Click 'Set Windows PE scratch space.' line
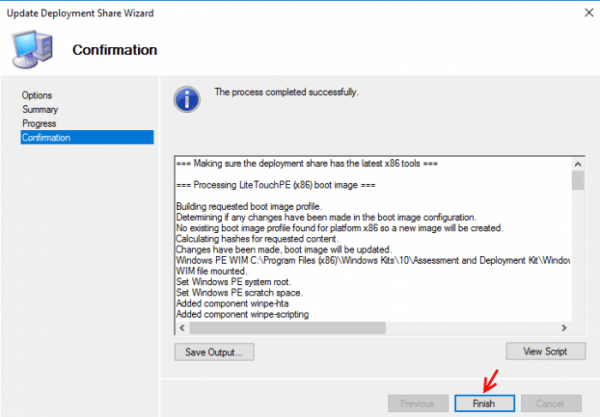600x417 pixels. (240, 293)
